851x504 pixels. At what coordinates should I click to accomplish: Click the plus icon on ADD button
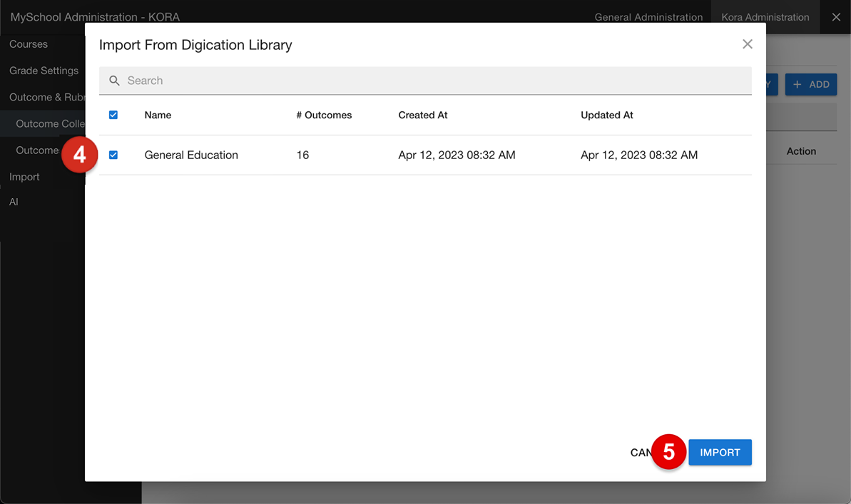pos(797,85)
